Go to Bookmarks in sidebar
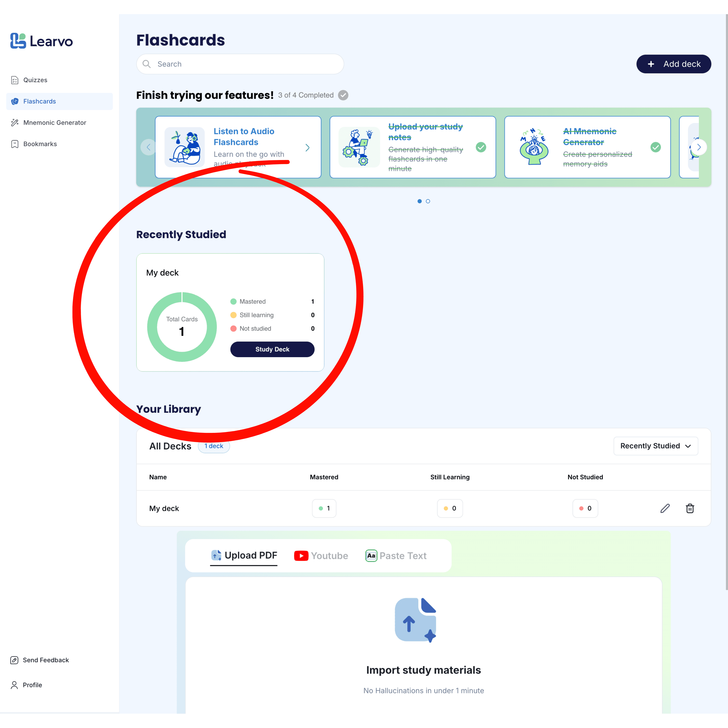728x728 pixels. (40, 144)
